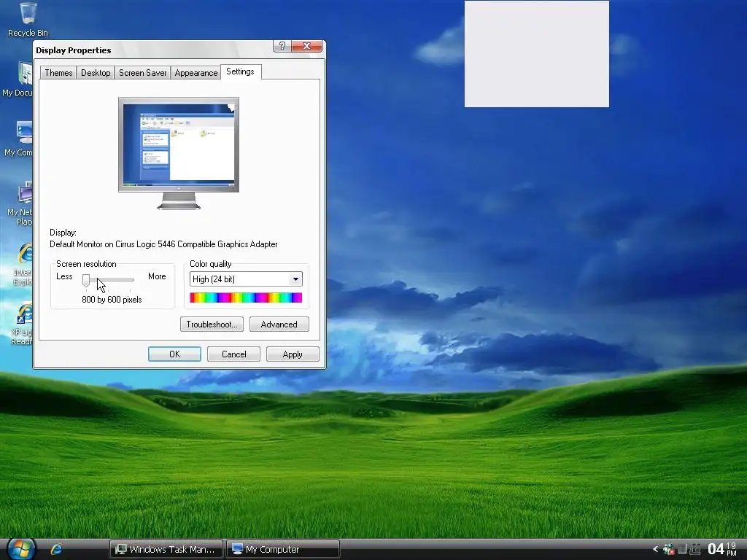Image resolution: width=747 pixels, height=560 pixels.
Task: Click the screen resolution slider handle
Action: point(86,281)
